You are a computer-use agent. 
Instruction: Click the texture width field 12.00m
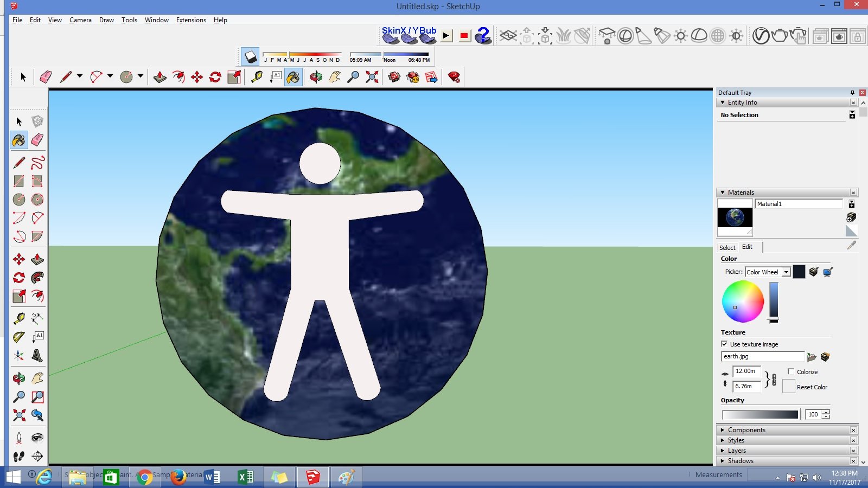point(746,371)
